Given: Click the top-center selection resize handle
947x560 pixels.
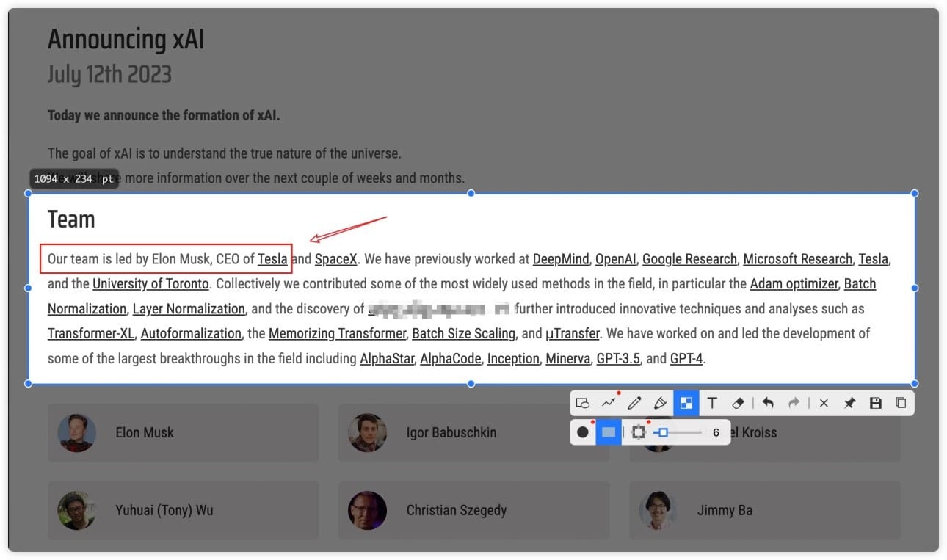Looking at the screenshot, I should pyautogui.click(x=471, y=193).
